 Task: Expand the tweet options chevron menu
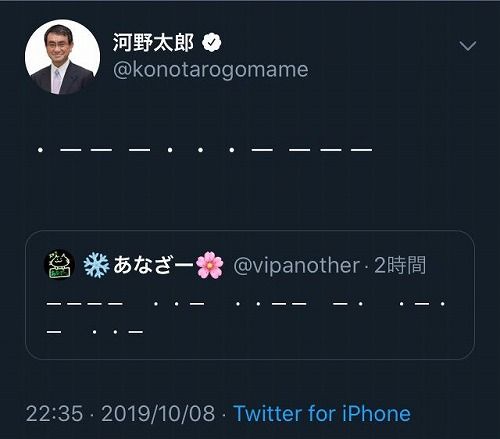[468, 46]
